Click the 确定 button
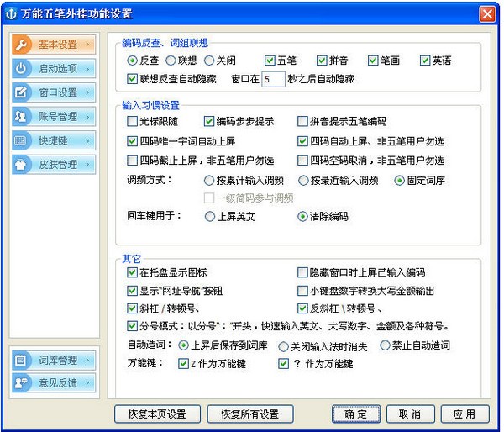The image size is (504, 432). 356,414
